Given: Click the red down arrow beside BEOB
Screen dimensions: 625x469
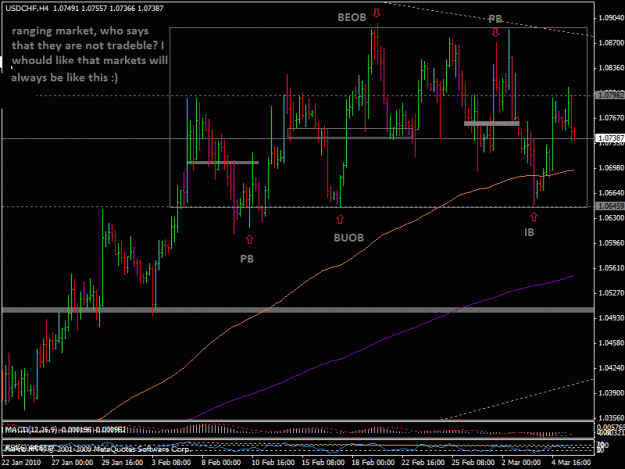Looking at the screenshot, I should click(x=376, y=13).
